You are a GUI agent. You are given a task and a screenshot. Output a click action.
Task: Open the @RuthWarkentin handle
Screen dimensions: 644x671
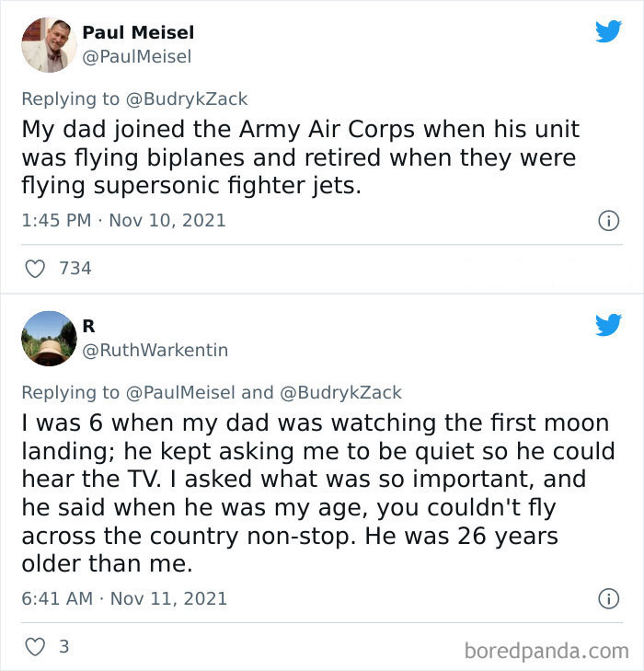tap(155, 350)
